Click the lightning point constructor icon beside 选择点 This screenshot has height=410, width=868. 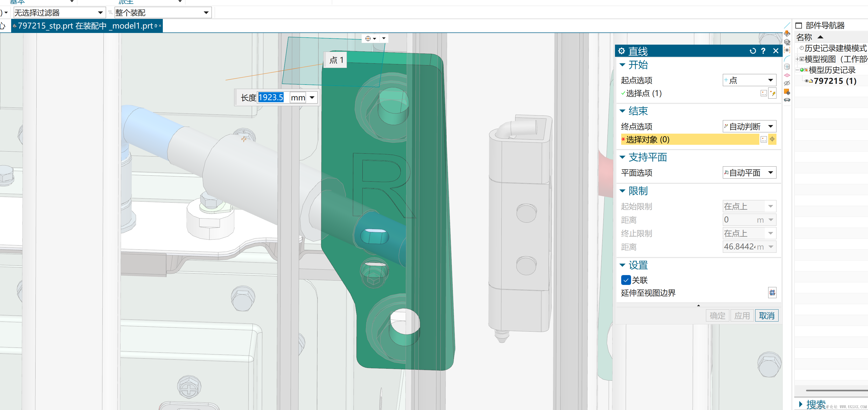click(x=773, y=93)
